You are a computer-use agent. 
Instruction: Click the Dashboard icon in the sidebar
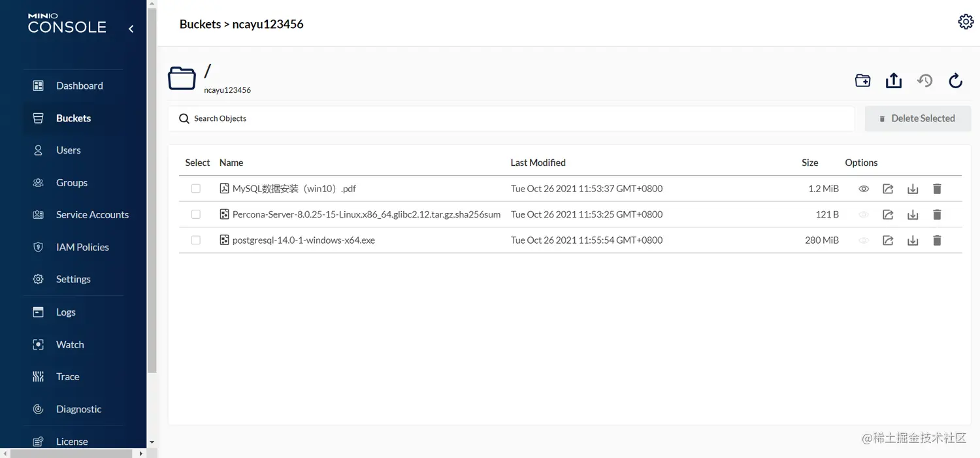[x=38, y=86]
